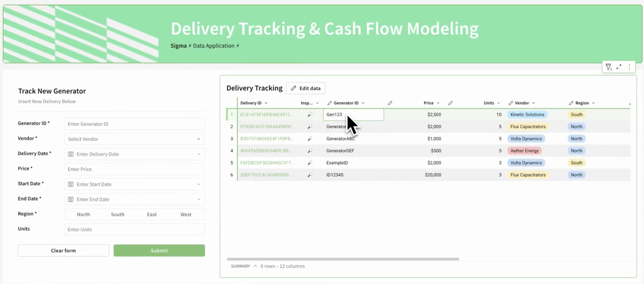Click the calendar icon in Delivery Date field
This screenshot has height=284, width=644.
[x=71, y=154]
